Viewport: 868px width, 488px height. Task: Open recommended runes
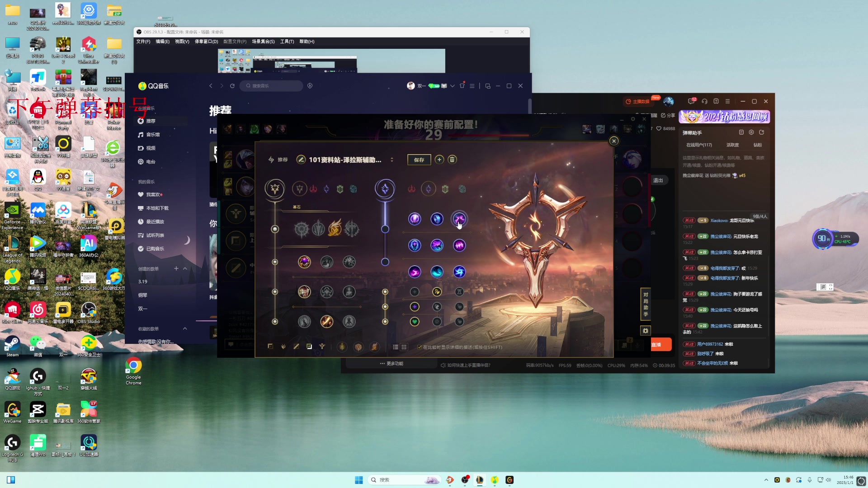coord(278,160)
